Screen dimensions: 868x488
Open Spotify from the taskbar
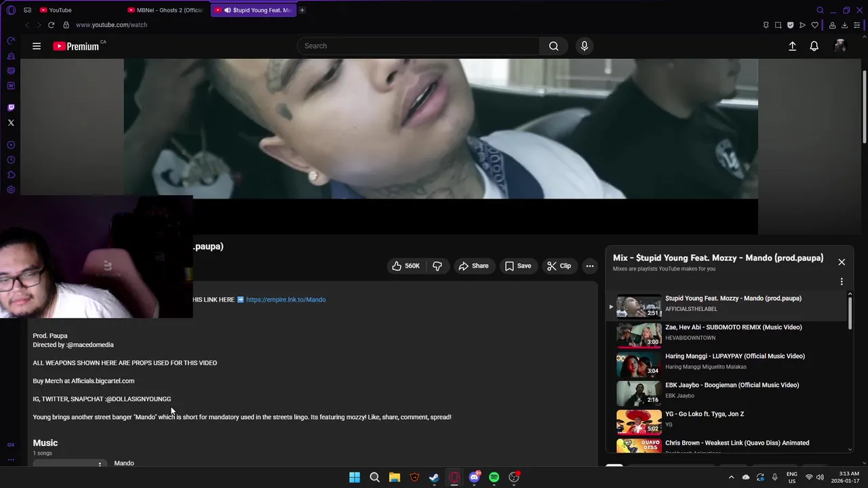pyautogui.click(x=494, y=477)
